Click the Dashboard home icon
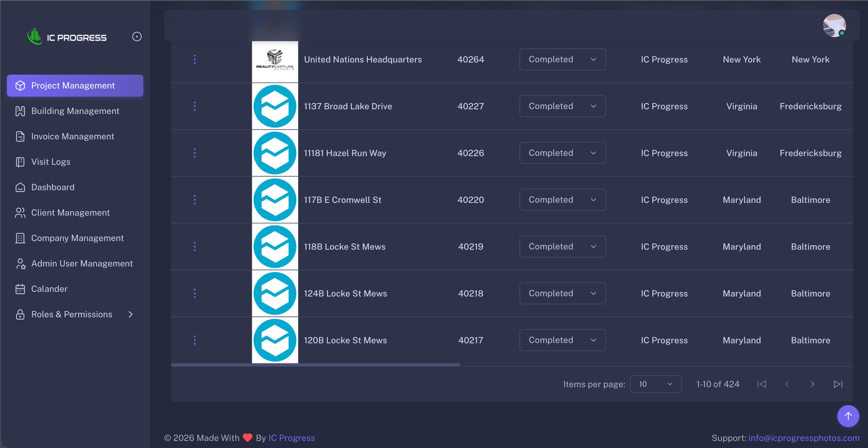Screen dimensions: 868x448 click(x=20, y=187)
